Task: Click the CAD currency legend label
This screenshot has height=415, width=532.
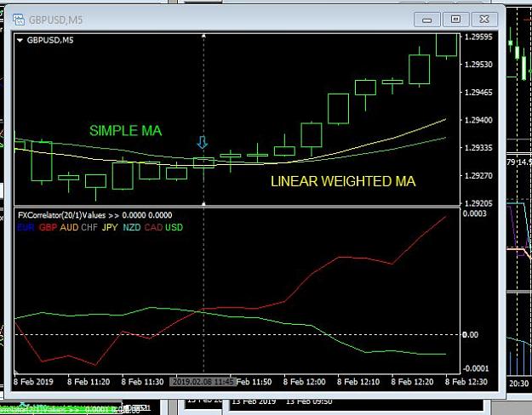Action: (x=153, y=227)
